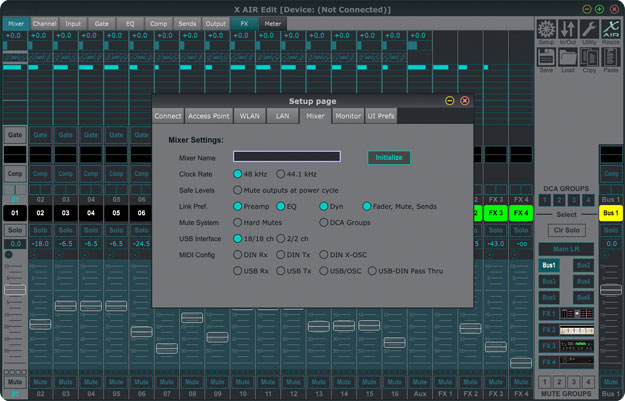Screen dimensions: 625x401
Task: Open the FX 3 effect thumbnail
Action: 577,346
